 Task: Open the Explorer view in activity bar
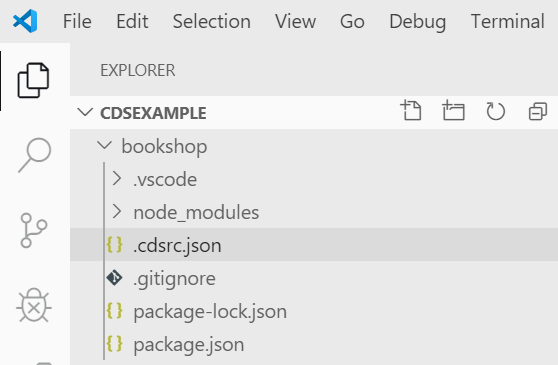click(33, 80)
